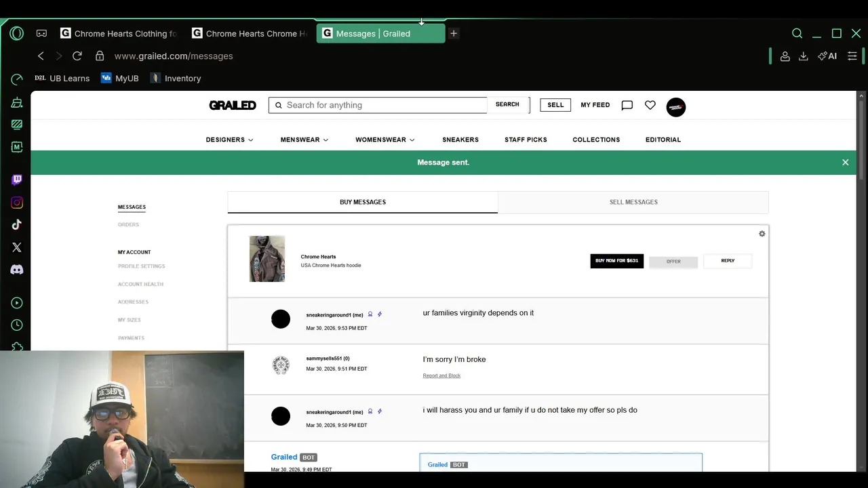Click the Sell button
This screenshot has height=488, width=868.
(x=555, y=105)
